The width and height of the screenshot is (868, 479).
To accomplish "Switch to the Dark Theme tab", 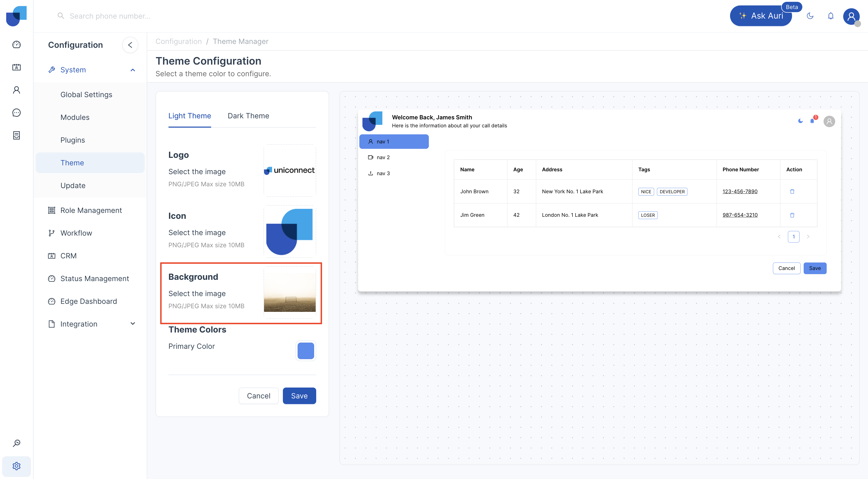I will (248, 116).
